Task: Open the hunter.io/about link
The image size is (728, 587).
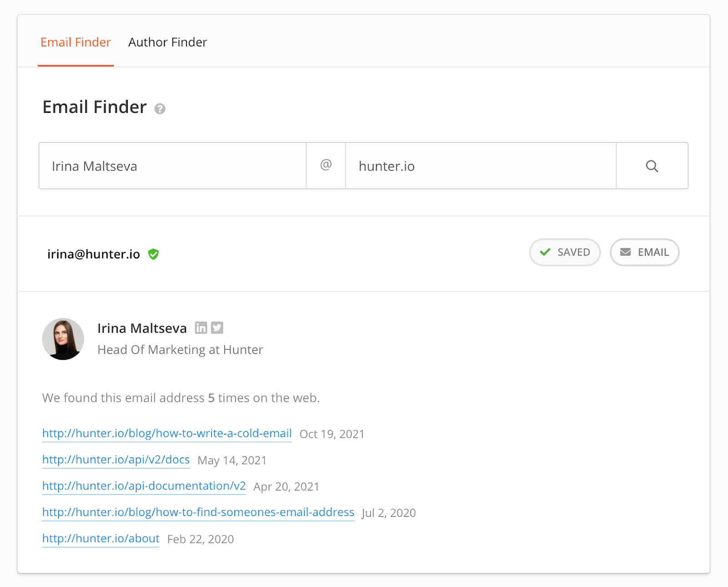Action: point(101,539)
